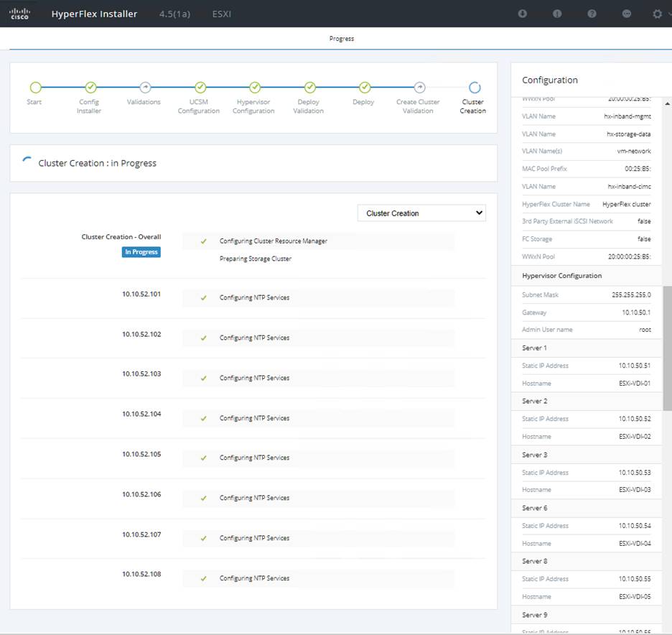672x635 pixels.
Task: Click the Cluster Creation - Overall label
Action: [x=121, y=236]
